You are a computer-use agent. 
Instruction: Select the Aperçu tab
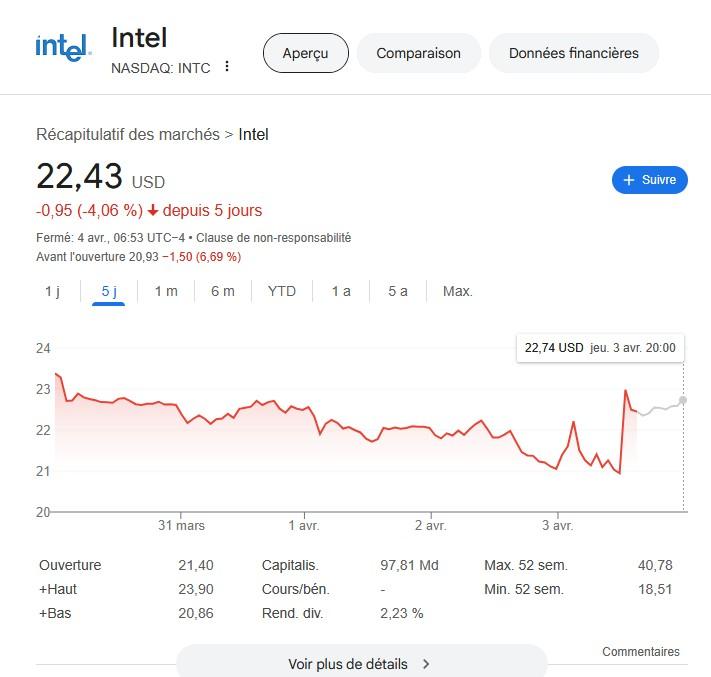(x=305, y=53)
